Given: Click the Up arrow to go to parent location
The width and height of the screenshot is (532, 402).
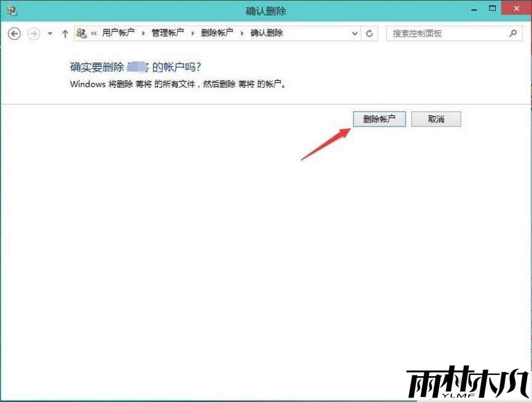Looking at the screenshot, I should click(65, 34).
